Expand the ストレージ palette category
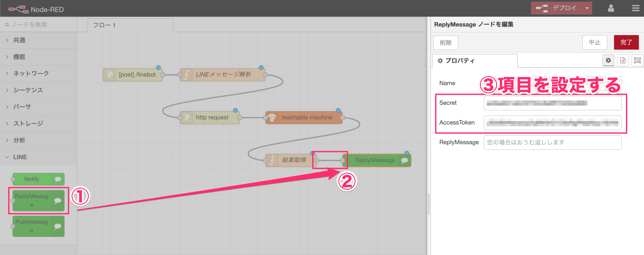The height and width of the screenshot is (255, 644). coord(28,123)
